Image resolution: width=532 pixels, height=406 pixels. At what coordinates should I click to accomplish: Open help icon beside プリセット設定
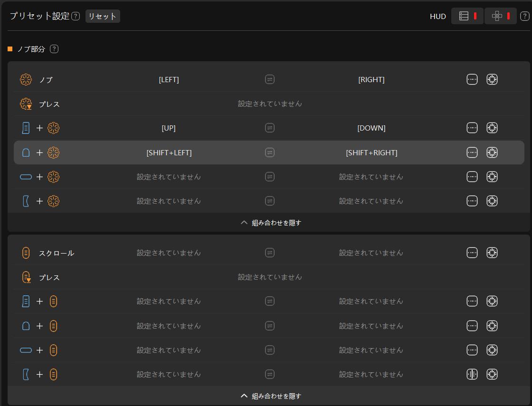[x=76, y=16]
